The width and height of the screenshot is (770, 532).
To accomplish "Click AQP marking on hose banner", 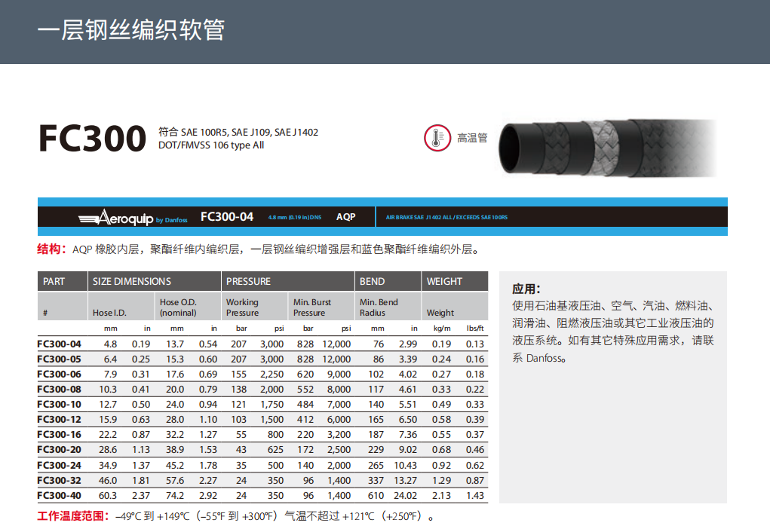I will point(345,217).
